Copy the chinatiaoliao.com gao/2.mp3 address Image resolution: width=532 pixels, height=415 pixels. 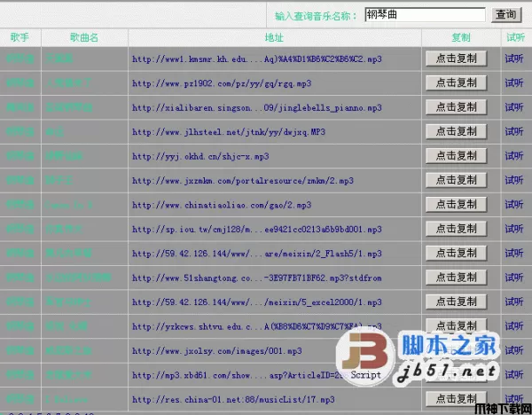[457, 204]
